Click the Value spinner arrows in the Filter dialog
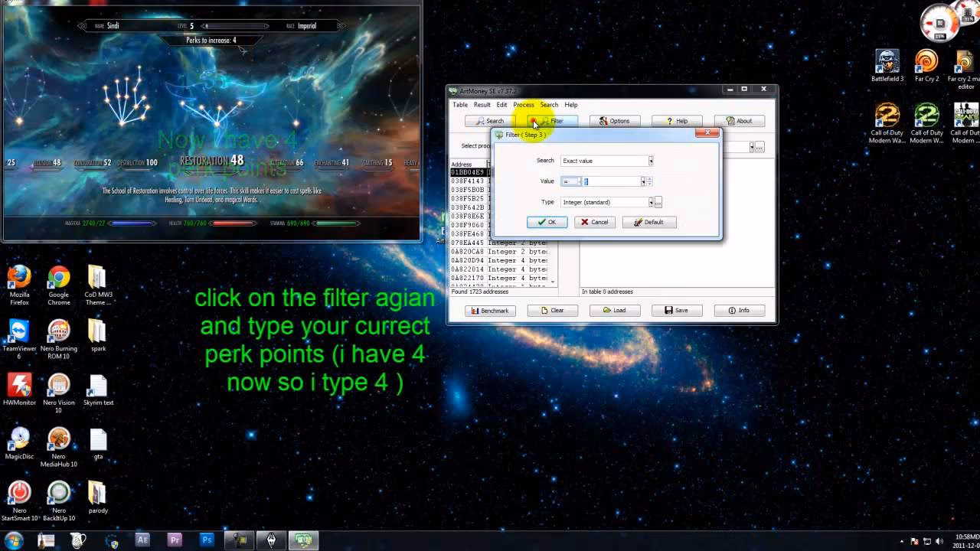980x551 pixels. (x=649, y=181)
